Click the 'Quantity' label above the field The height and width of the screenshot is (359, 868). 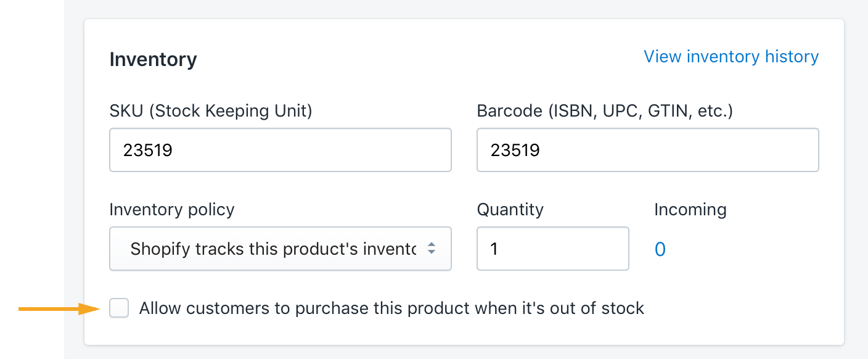[510, 210]
